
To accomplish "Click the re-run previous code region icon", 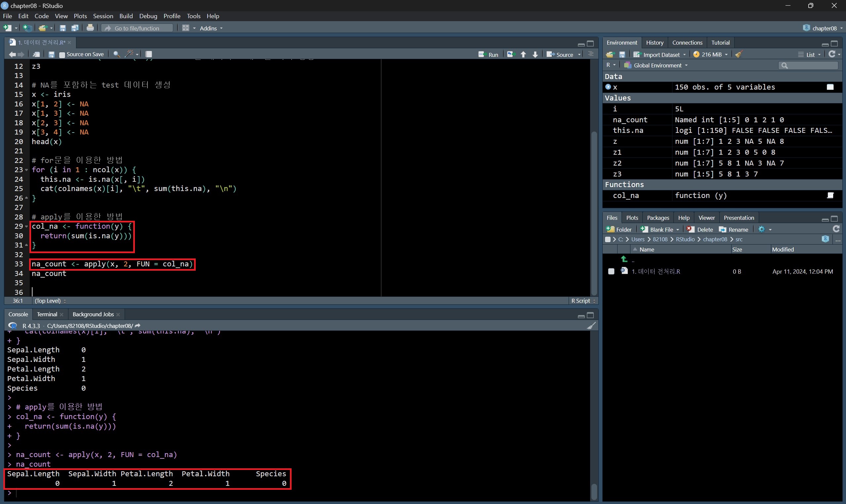I will pos(510,54).
